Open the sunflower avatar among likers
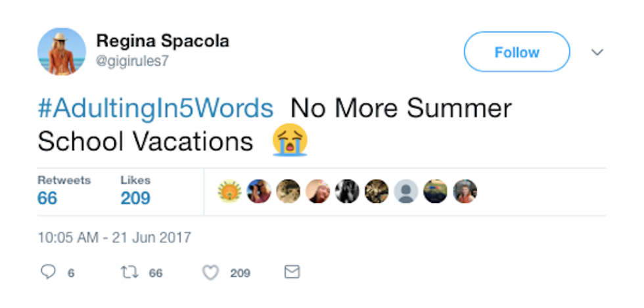Image resolution: width=644 pixels, height=308 pixels. [229, 191]
